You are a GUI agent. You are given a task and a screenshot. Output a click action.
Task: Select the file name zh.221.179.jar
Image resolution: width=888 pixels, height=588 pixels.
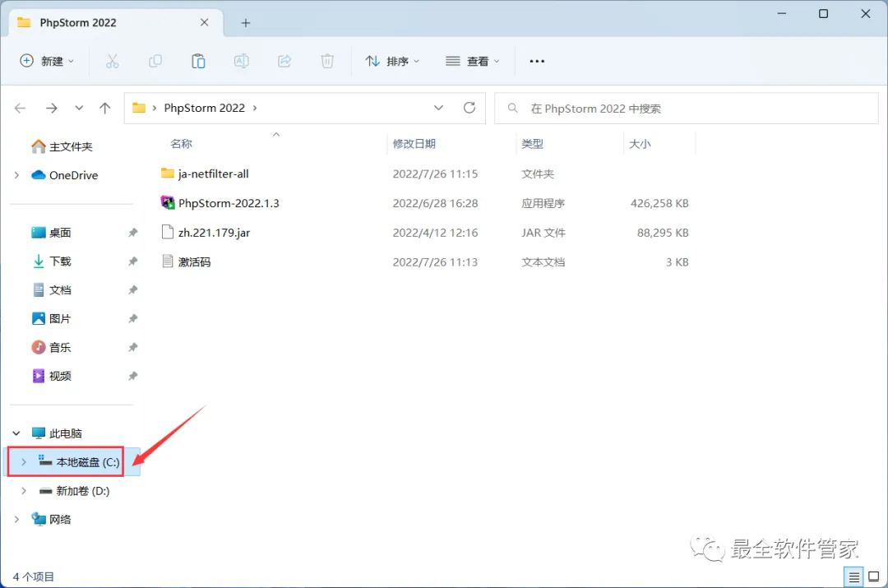[x=214, y=232]
